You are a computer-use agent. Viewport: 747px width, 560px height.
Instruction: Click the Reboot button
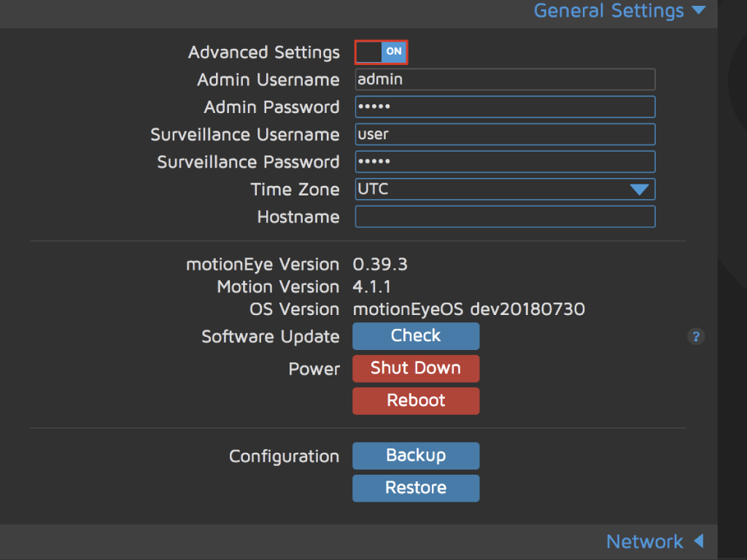click(416, 401)
